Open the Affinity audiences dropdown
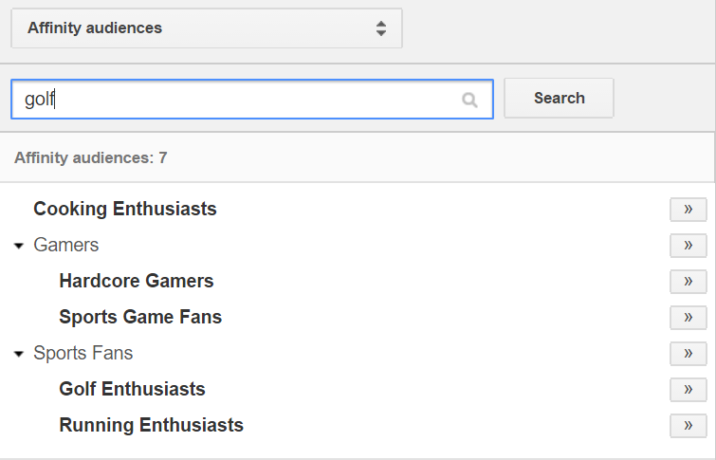This screenshot has width=716, height=460. point(206,28)
